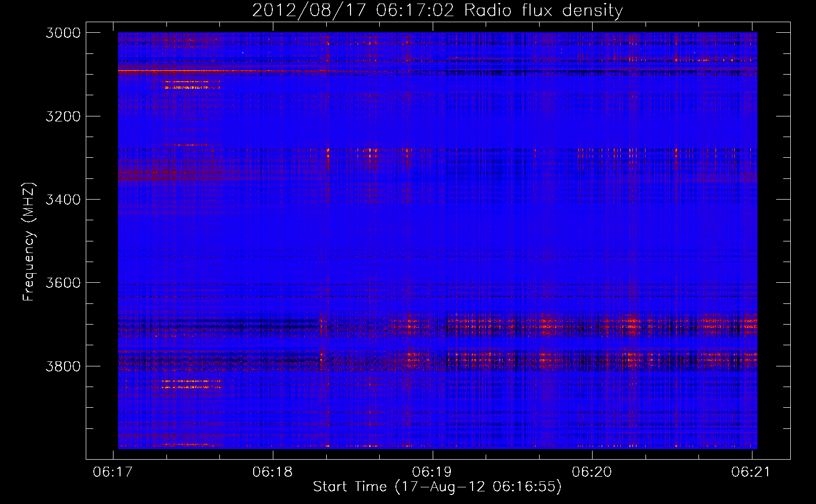Click the "Start Time (17-Aug-12 06:16:55)" label
816x504 pixels.
coord(437,487)
